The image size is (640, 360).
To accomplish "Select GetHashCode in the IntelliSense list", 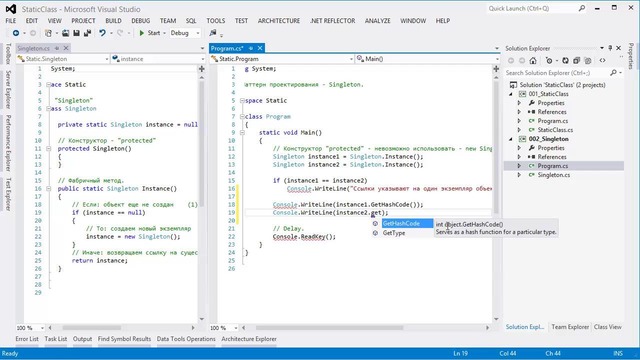I will [x=407, y=224].
